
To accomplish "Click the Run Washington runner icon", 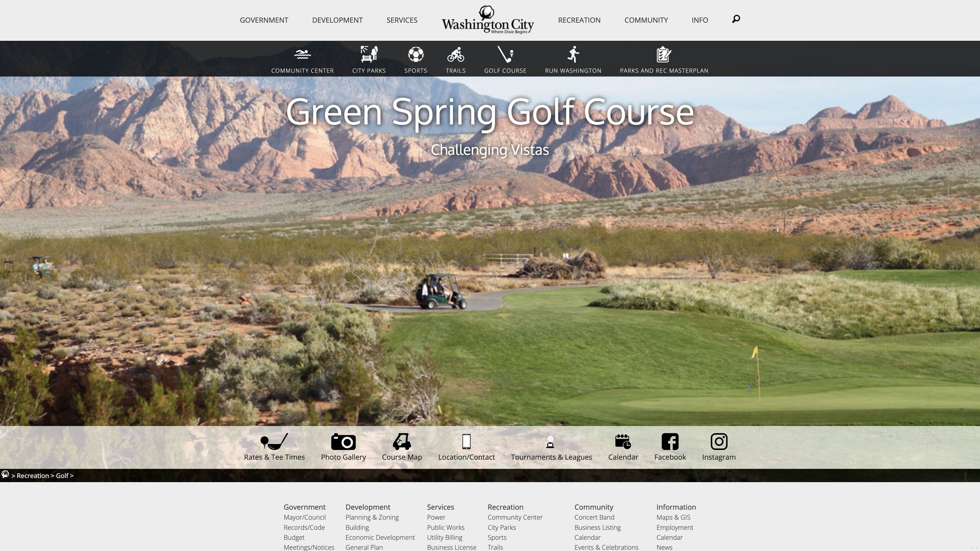I will pos(573,54).
